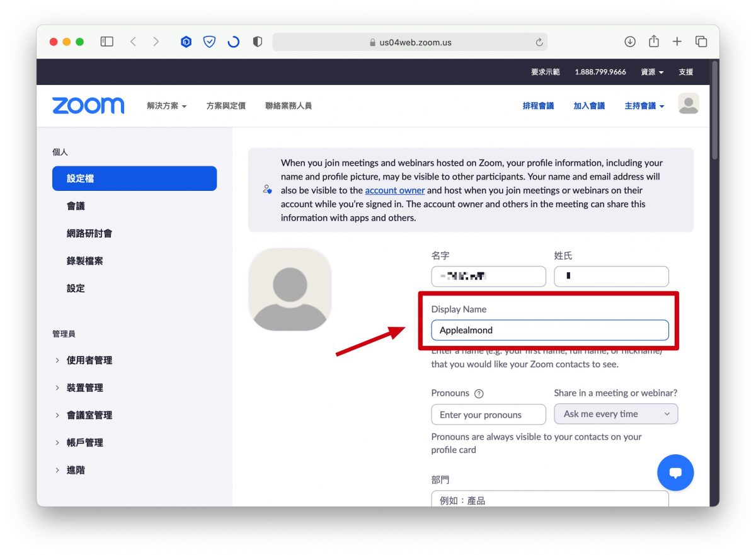Screen dimensions: 756x555
Task: Click the 部門 department field
Action: 550,499
